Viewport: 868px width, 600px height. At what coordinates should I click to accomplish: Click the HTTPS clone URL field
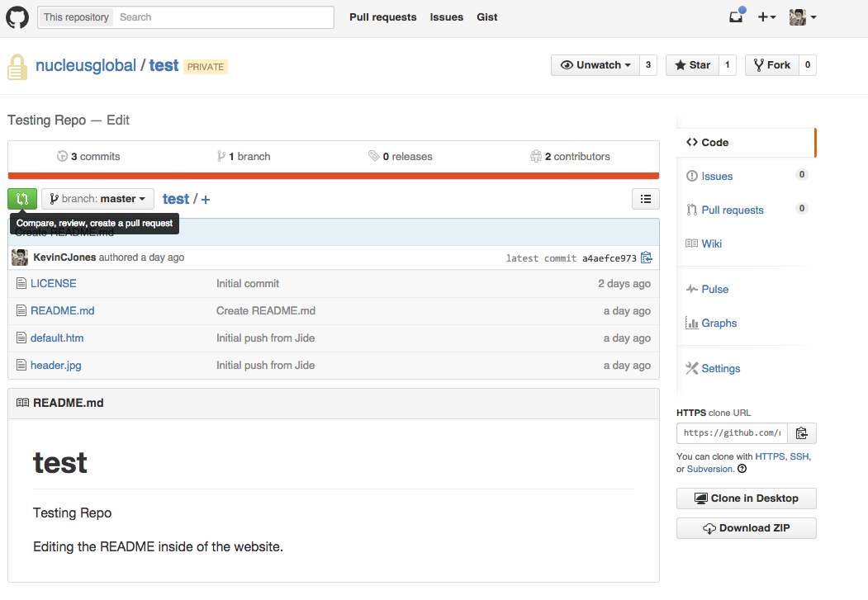pyautogui.click(x=732, y=433)
